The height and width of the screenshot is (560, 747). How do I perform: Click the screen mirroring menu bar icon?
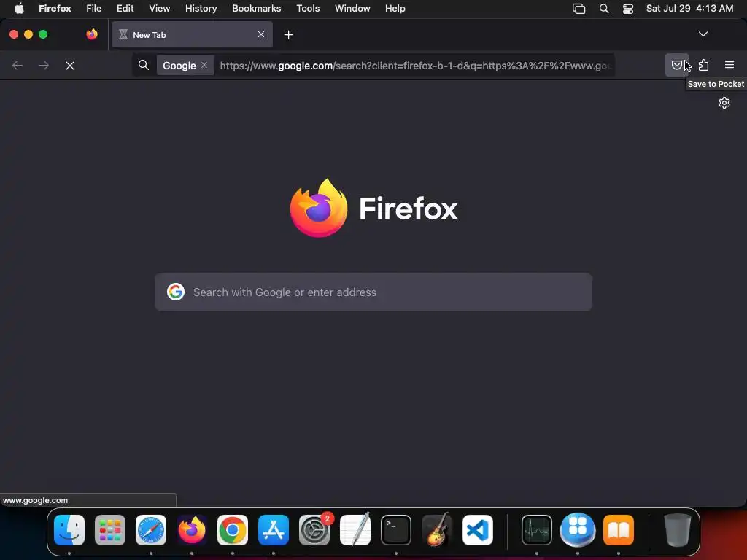point(578,9)
